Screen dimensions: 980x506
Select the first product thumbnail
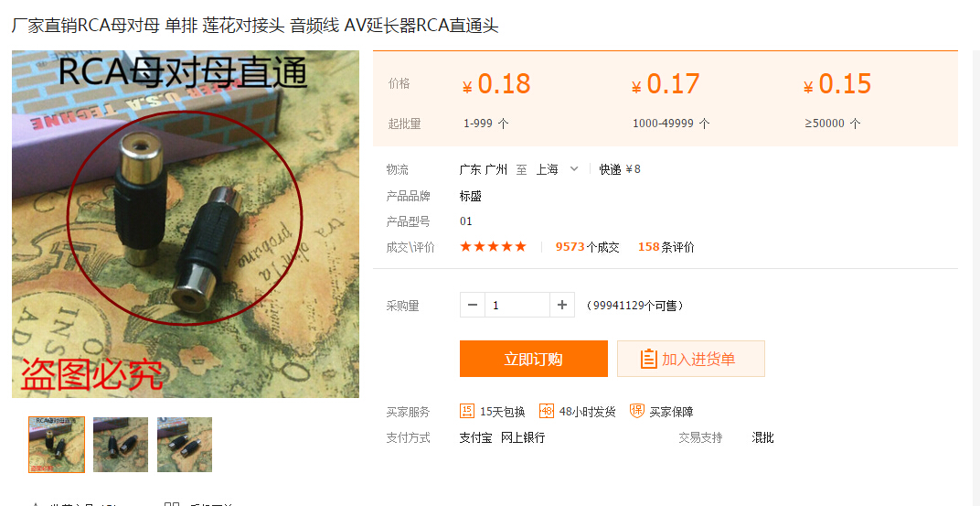[x=57, y=445]
